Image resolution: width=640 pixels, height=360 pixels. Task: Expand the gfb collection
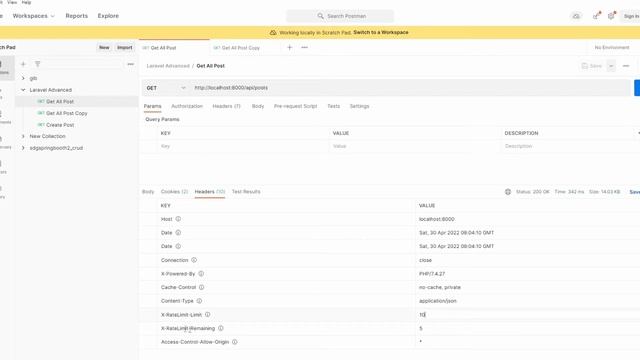point(23,78)
